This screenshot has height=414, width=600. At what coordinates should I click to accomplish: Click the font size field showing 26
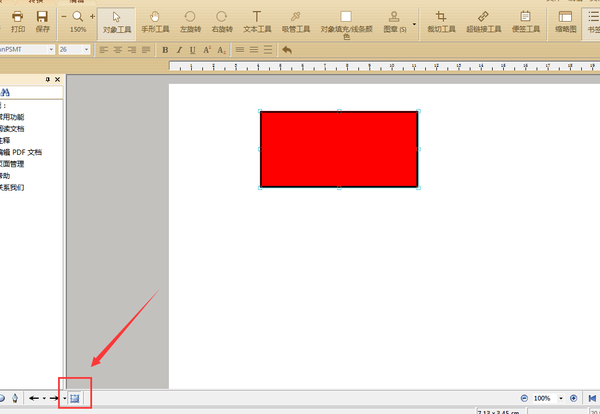click(x=70, y=49)
